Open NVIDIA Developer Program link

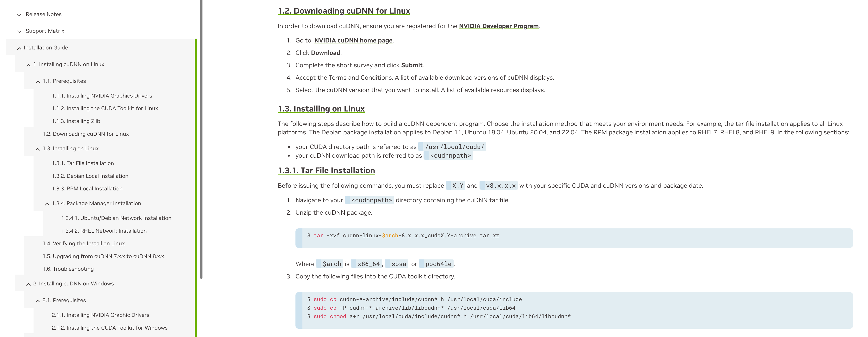(x=498, y=26)
